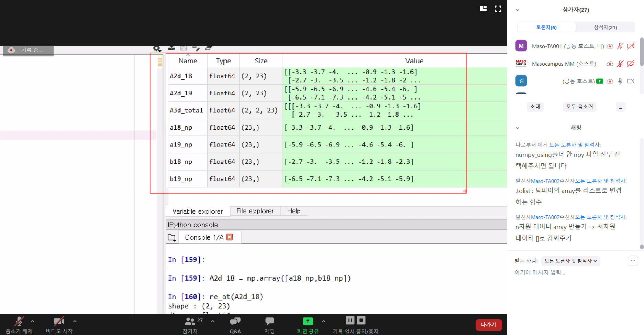Click the 초대 invite button
Image resolution: width=644 pixels, height=335 pixels.
(535, 107)
